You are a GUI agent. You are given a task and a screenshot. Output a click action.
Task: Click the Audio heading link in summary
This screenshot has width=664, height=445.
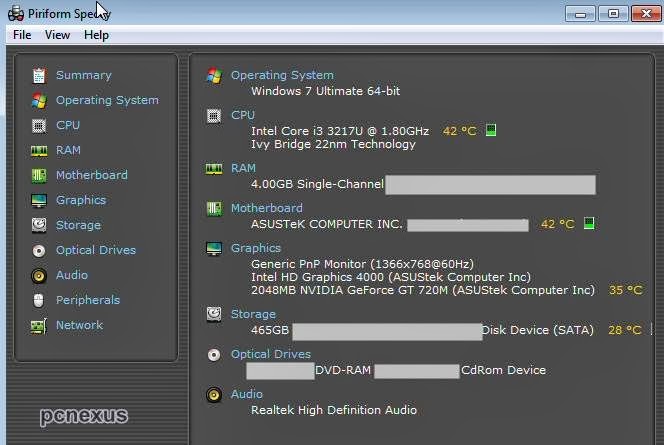pyautogui.click(x=247, y=394)
